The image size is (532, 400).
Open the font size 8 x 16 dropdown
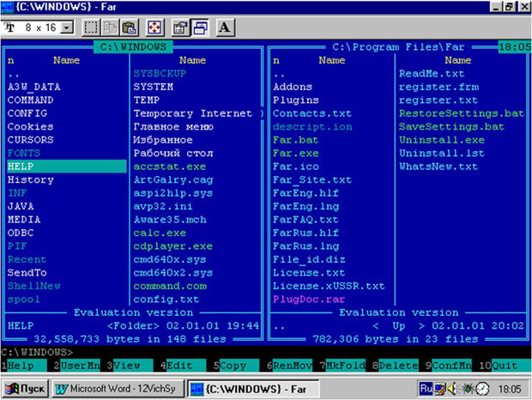pos(67,27)
